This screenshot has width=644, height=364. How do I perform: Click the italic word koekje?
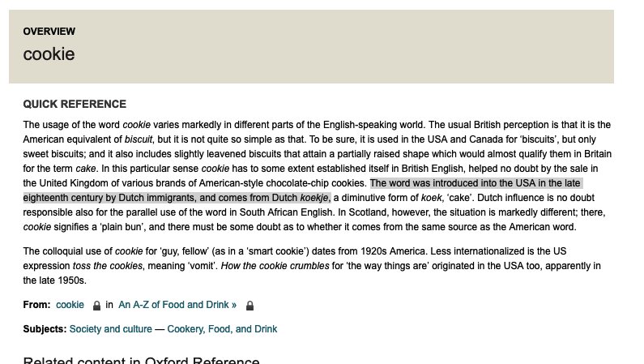pyautogui.click(x=314, y=198)
